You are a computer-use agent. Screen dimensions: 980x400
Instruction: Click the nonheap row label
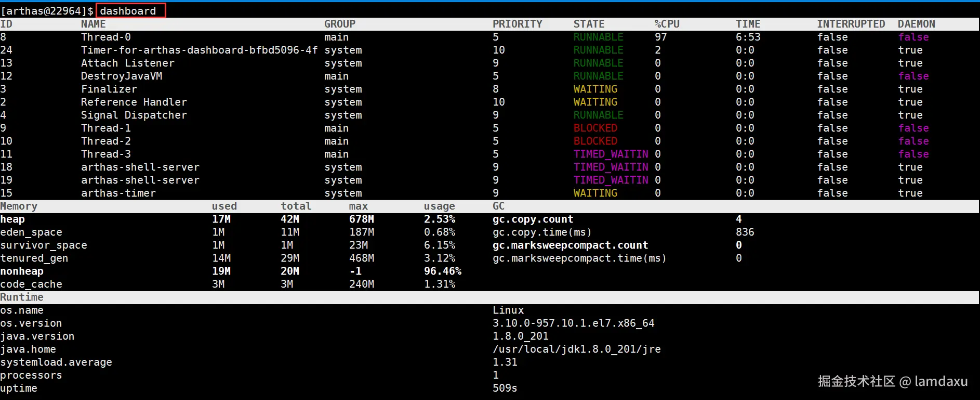pos(22,271)
